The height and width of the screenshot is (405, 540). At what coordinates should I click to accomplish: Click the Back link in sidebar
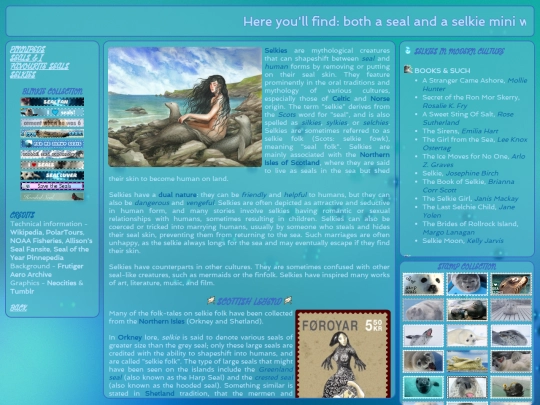coord(18,308)
